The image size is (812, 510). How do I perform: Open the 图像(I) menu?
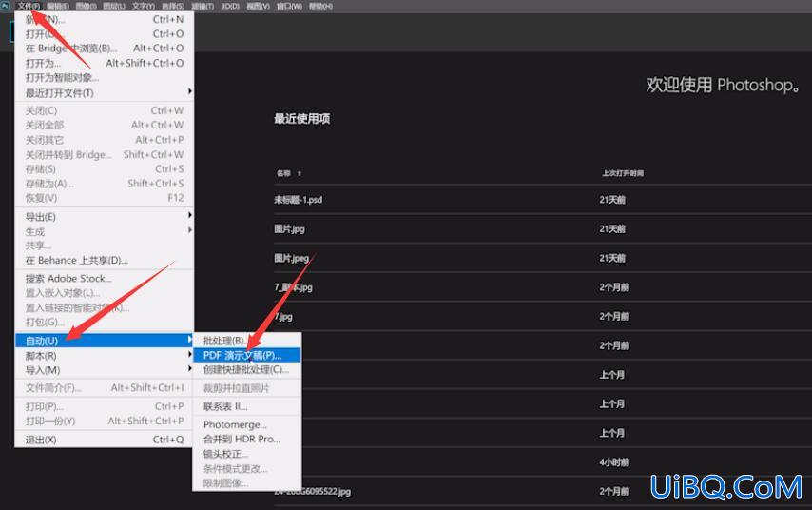86,7
